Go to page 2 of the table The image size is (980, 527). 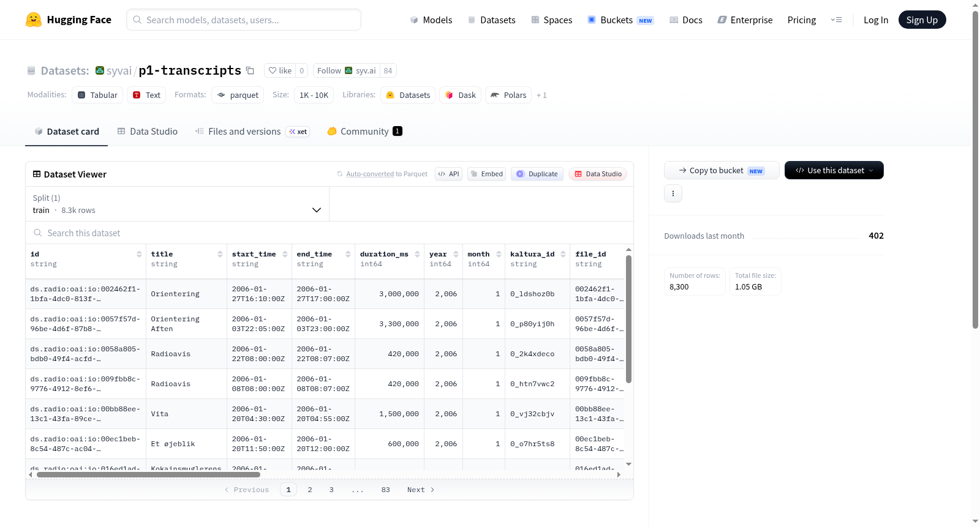click(310, 490)
